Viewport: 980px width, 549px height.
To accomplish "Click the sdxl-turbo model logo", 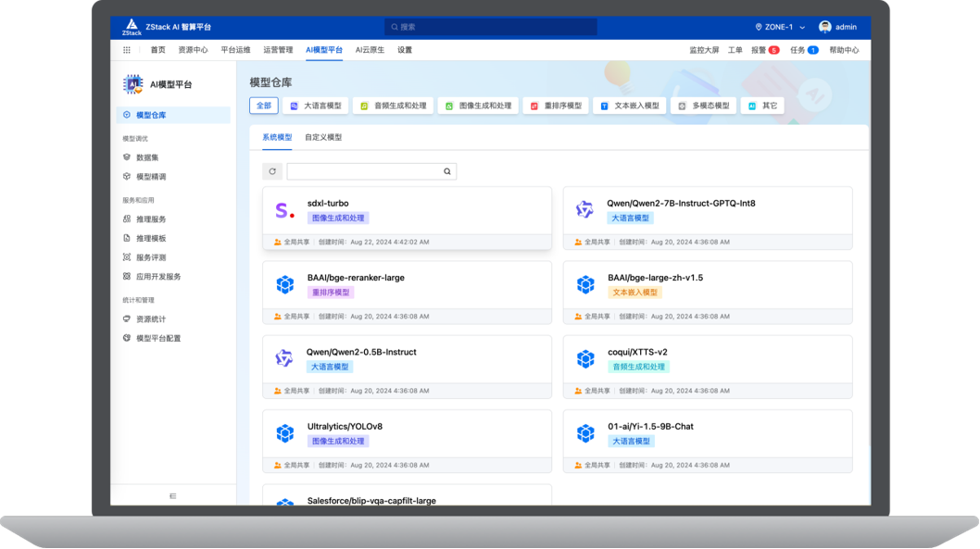I will click(x=284, y=210).
